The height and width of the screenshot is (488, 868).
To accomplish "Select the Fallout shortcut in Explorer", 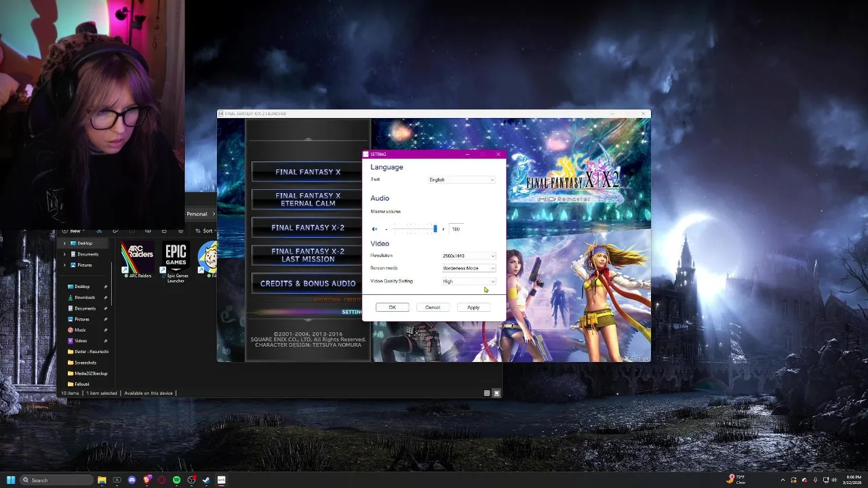I will [209, 260].
